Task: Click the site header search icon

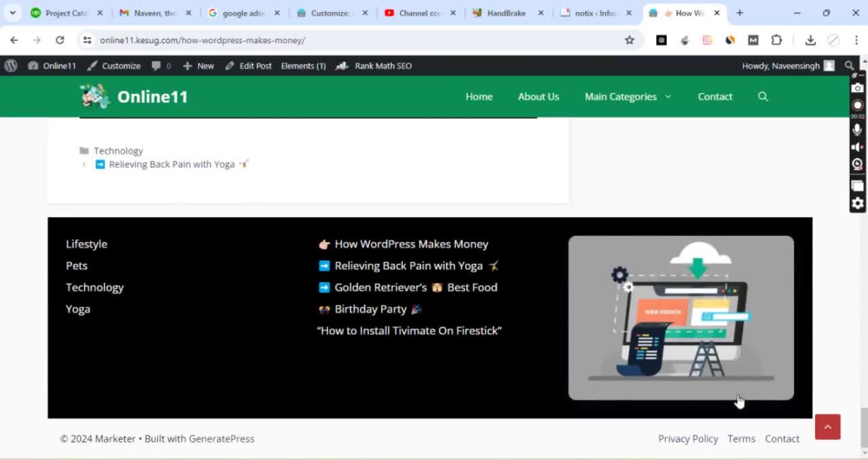Action: pos(763,96)
